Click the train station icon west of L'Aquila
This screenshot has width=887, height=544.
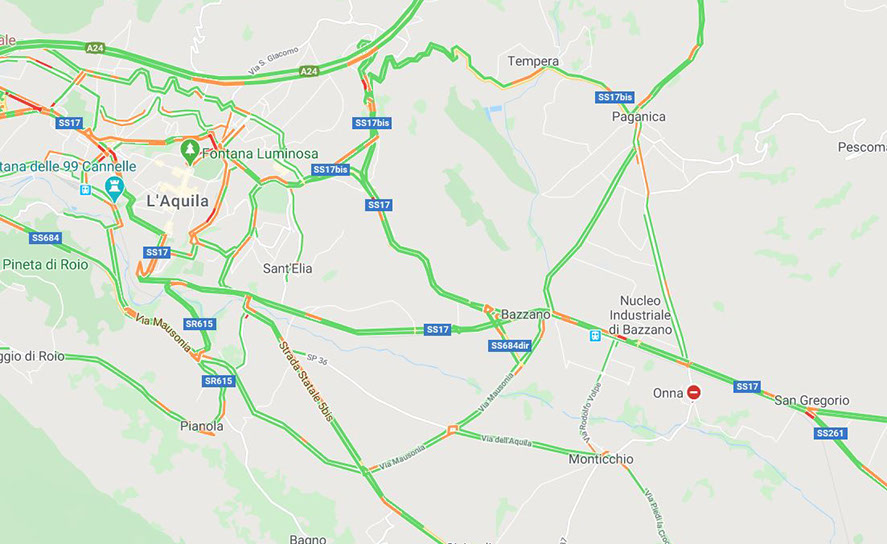(x=85, y=190)
